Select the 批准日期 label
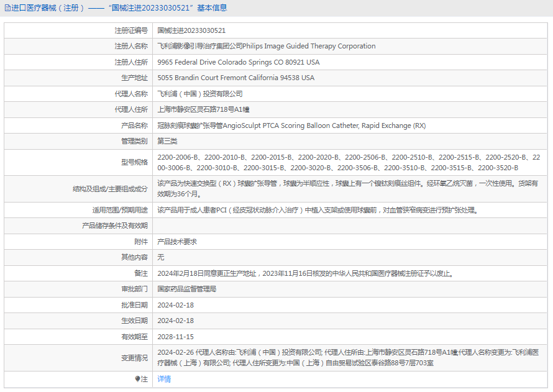 (x=134, y=305)
